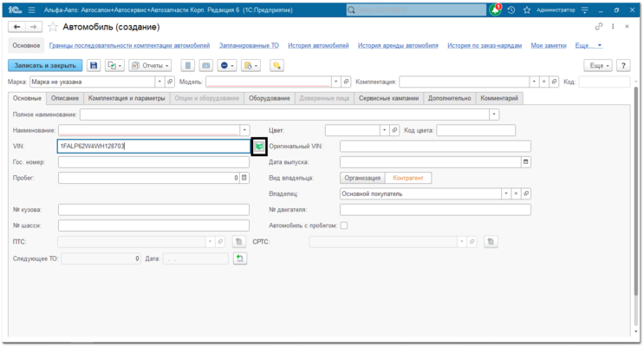Open the Марка record link icon
Viewport: 644px width, 347px height.
pyautogui.click(x=170, y=82)
